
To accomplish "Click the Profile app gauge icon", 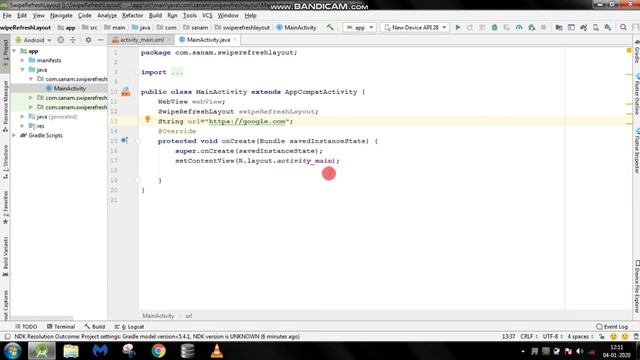I will 519,27.
